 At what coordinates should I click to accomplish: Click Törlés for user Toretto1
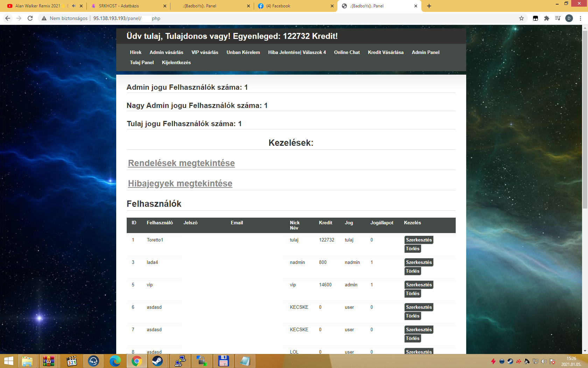tap(413, 248)
